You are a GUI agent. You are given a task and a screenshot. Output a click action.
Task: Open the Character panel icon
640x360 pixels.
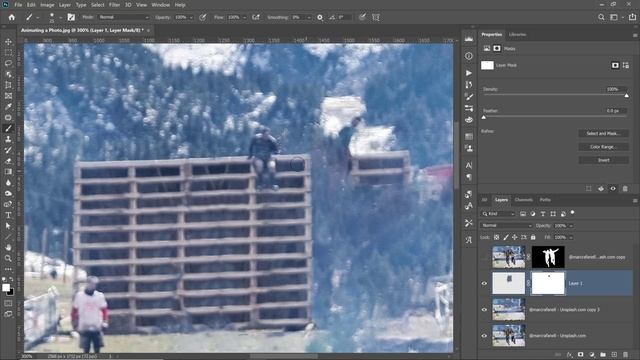pyautogui.click(x=469, y=165)
